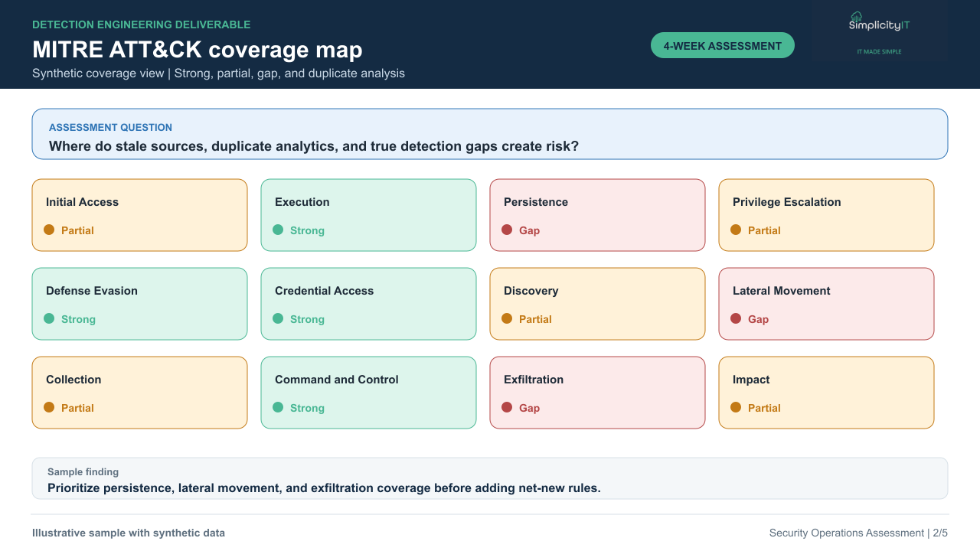Viewport: 980px width, 551px height.
Task: Click 'Partial' text in Collection card
Action: tap(77, 408)
